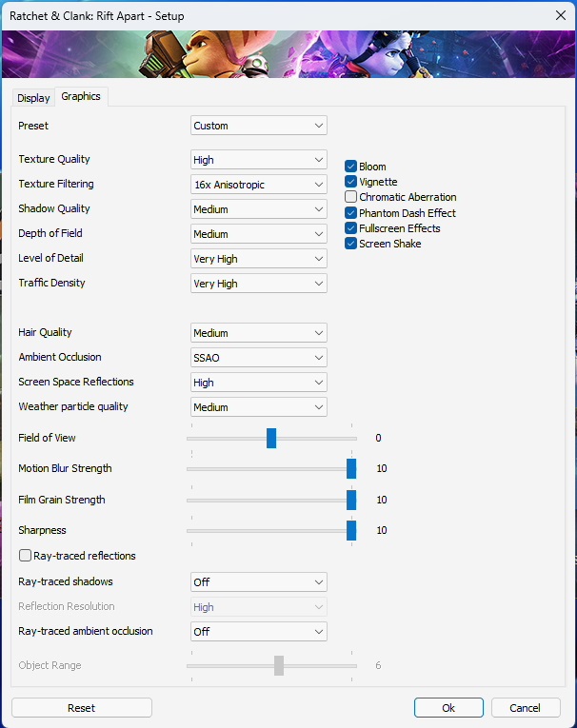Click the Film Grain Strength label
This screenshot has height=728, width=577.
pos(62,500)
